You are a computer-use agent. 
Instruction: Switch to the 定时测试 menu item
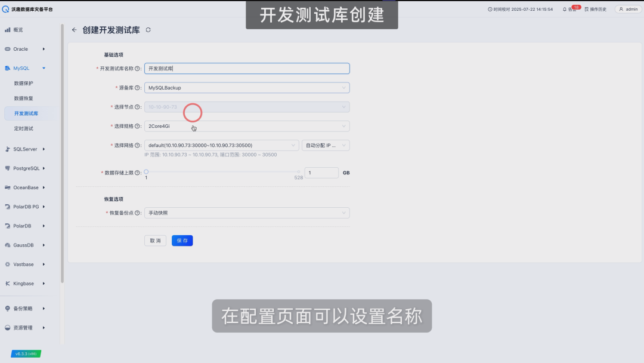(x=30, y=129)
